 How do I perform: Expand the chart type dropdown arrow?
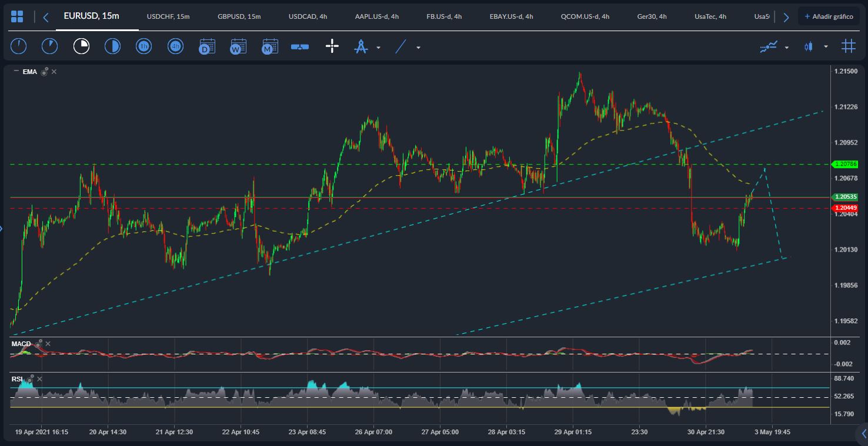pos(826,46)
